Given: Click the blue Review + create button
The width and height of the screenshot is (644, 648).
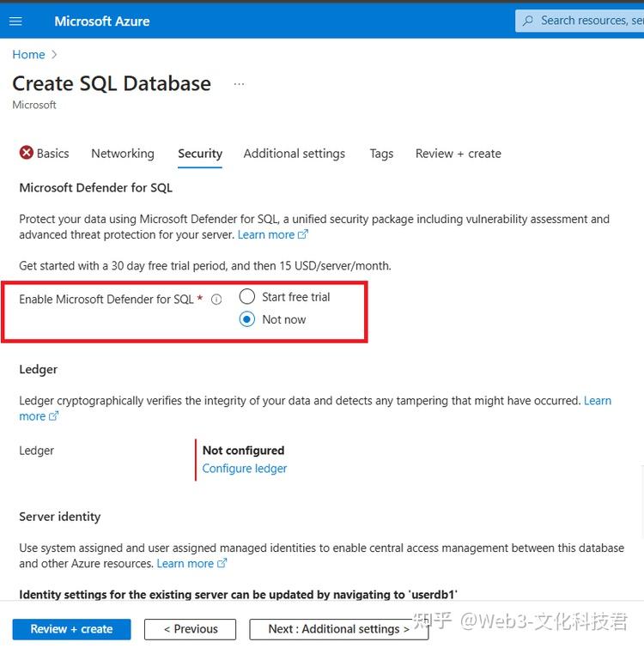Looking at the screenshot, I should (x=71, y=629).
